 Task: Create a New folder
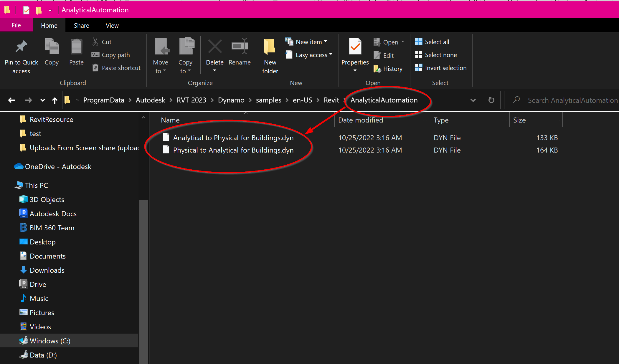pyautogui.click(x=270, y=55)
